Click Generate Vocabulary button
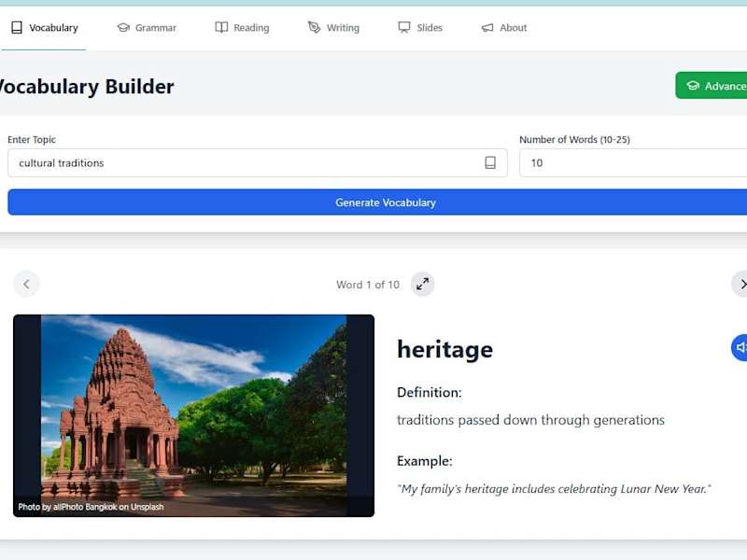Image resolution: width=747 pixels, height=560 pixels. [377, 203]
